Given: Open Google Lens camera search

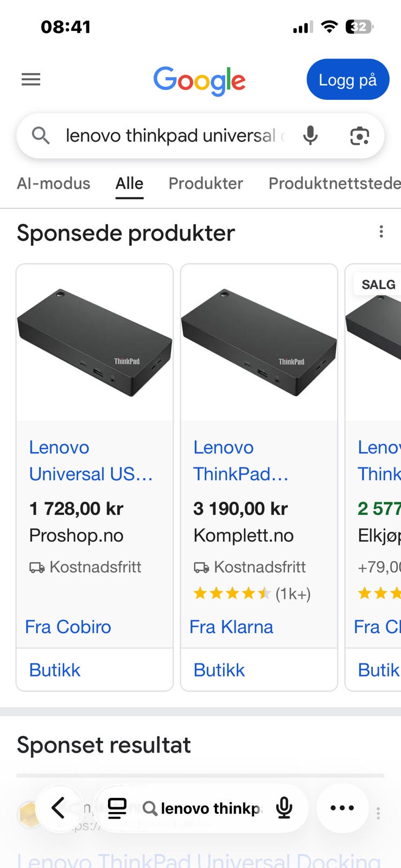Looking at the screenshot, I should coord(359,136).
